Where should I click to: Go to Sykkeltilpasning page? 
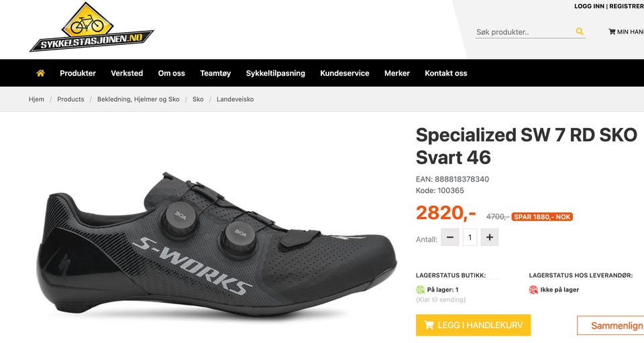pyautogui.click(x=276, y=73)
